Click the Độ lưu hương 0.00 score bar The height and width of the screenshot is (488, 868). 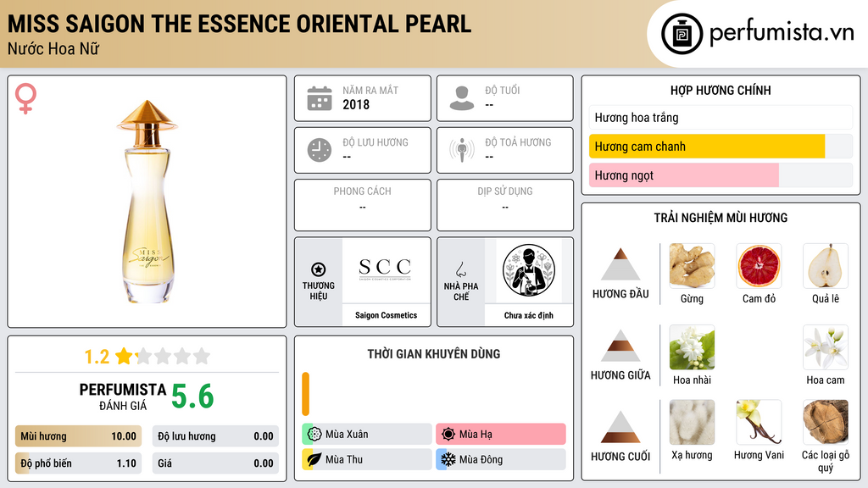pyautogui.click(x=215, y=436)
